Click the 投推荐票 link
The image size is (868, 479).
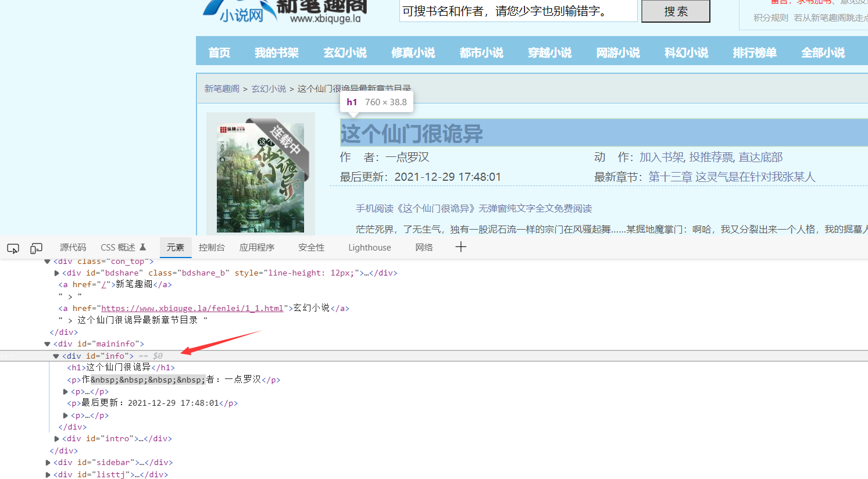coord(711,158)
